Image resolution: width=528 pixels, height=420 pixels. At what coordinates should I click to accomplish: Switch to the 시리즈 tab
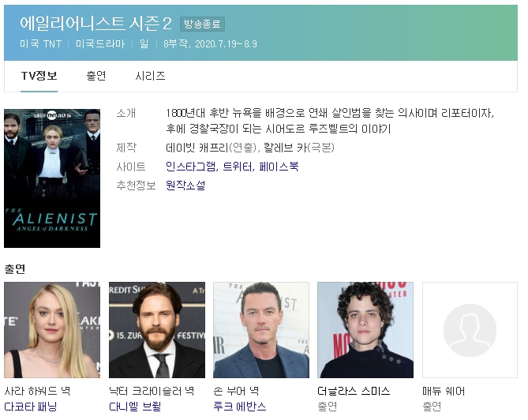click(x=150, y=76)
